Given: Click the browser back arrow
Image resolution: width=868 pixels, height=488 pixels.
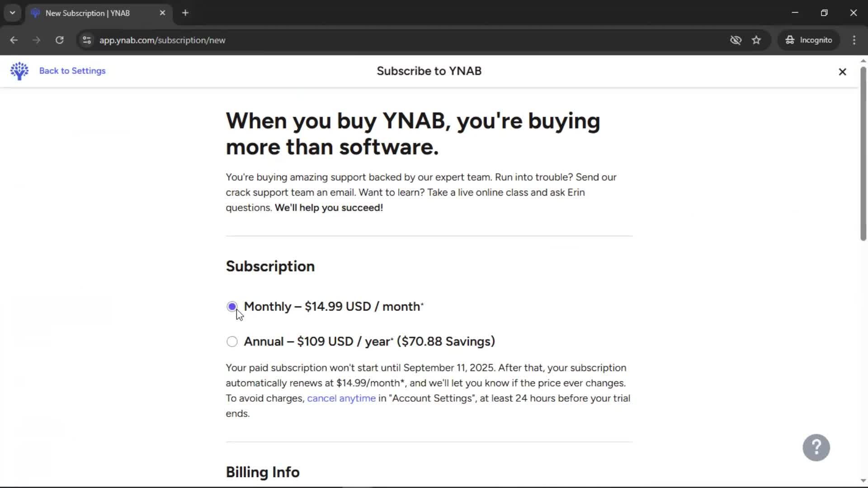Looking at the screenshot, I should coord(14,40).
